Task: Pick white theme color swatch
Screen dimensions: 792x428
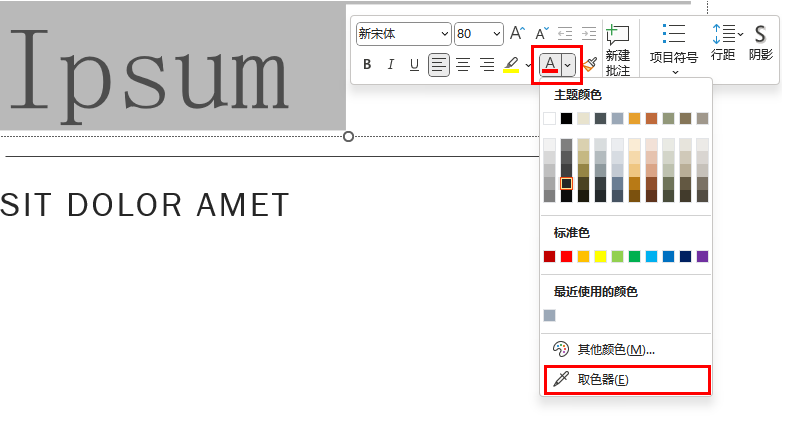Action: point(550,118)
